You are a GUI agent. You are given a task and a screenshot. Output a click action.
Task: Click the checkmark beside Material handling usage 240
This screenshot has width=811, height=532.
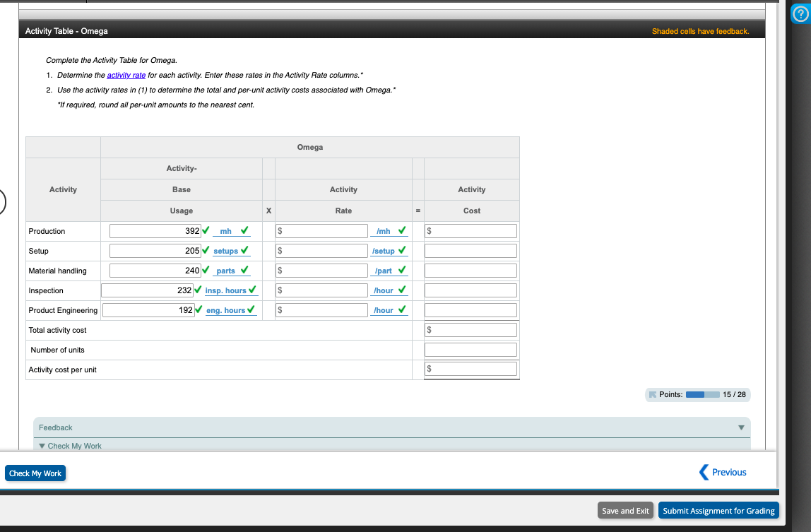click(204, 270)
